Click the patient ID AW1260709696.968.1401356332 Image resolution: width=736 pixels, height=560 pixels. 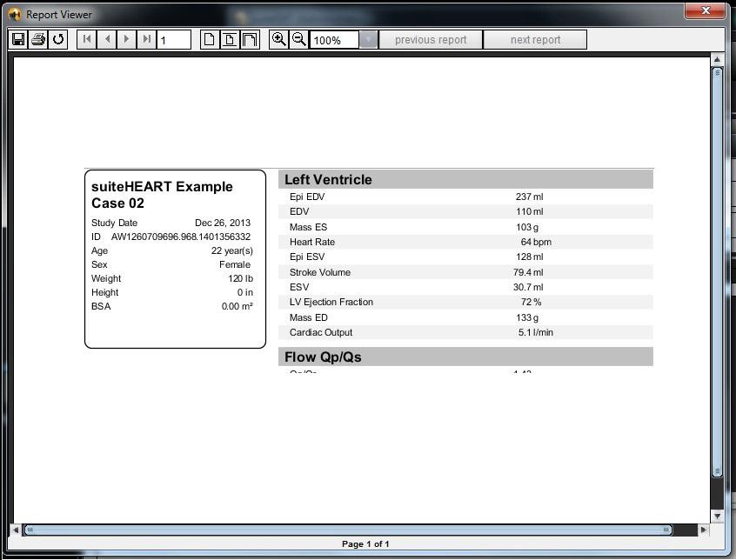click(x=181, y=237)
